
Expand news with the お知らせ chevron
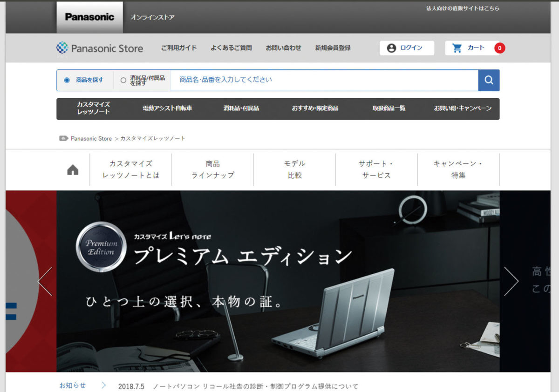click(103, 385)
